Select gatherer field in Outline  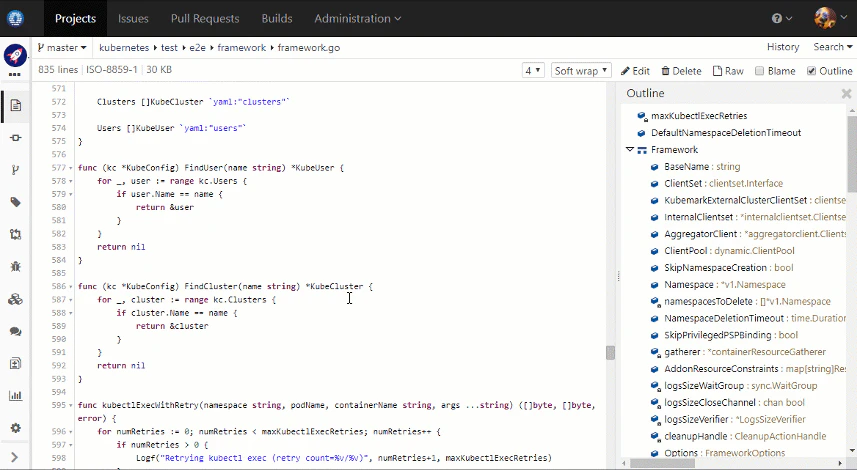(745, 352)
